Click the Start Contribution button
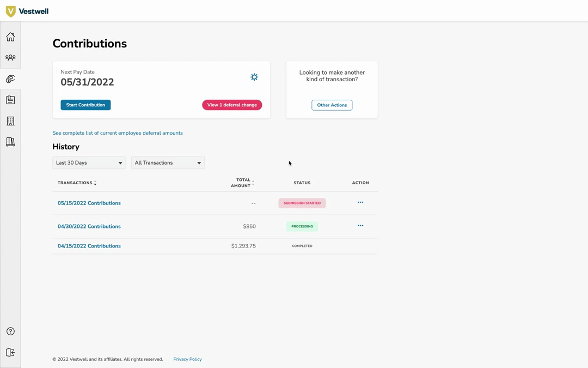588x368 pixels. 85,105
